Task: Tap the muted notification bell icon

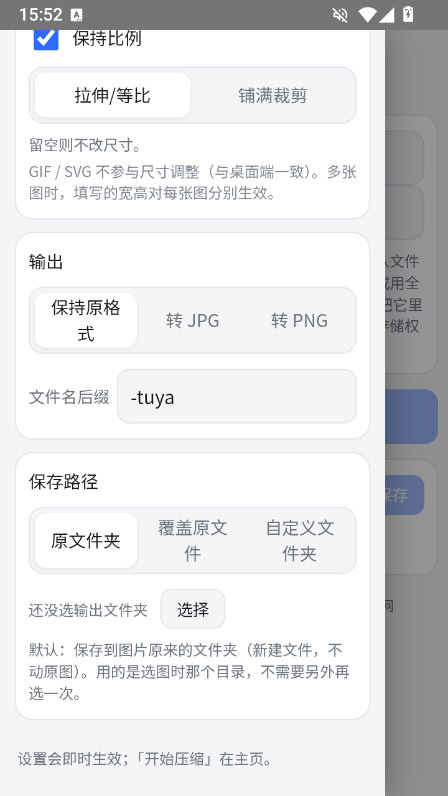Action: [x=340, y=15]
